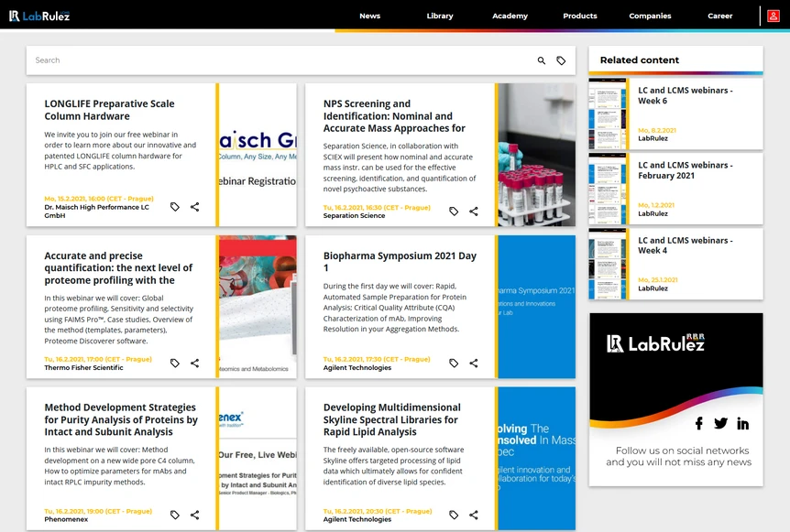Share the Method Development Strategies webinar
The height and width of the screenshot is (532, 790).
point(195,515)
